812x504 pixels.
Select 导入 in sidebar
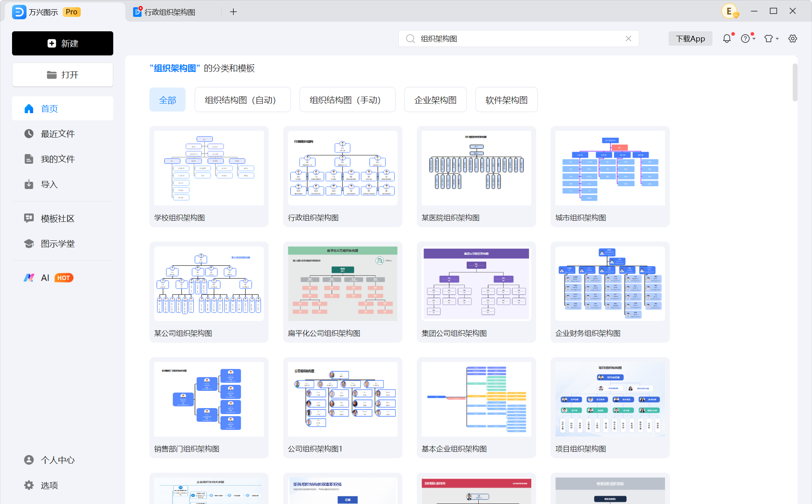tap(63, 184)
